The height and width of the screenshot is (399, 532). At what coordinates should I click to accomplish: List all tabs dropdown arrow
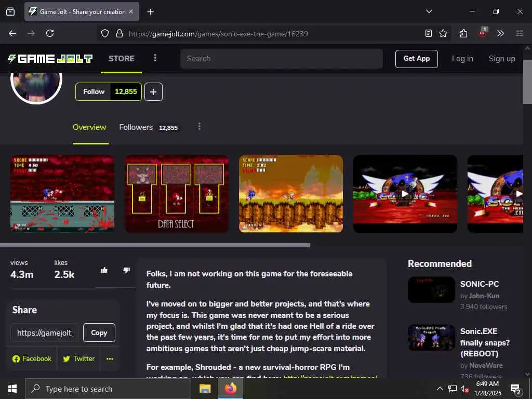click(429, 11)
